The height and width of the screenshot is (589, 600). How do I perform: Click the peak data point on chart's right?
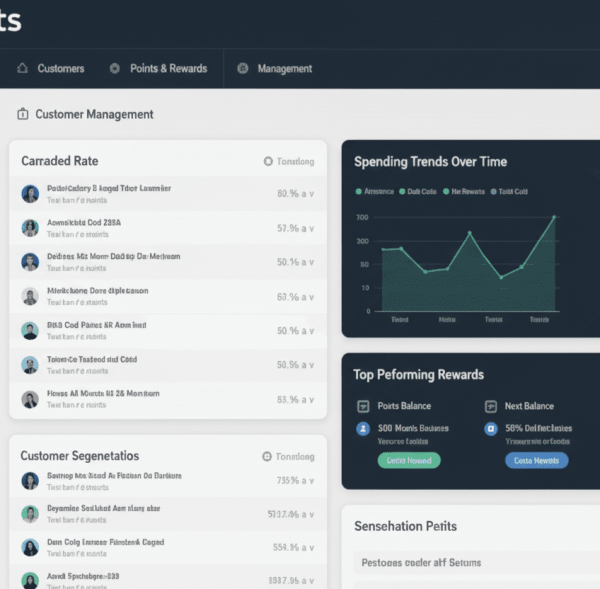pos(553,217)
